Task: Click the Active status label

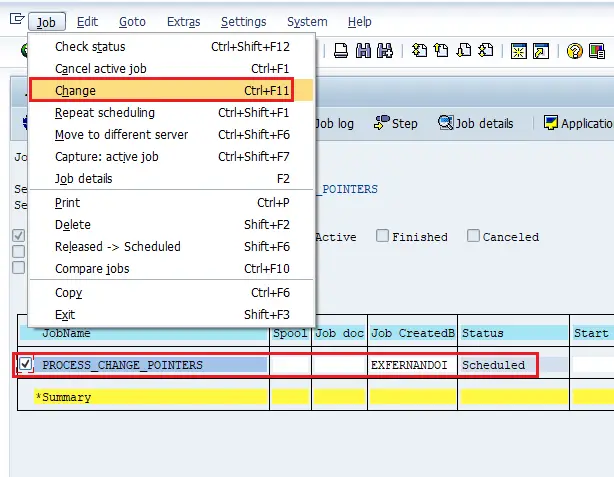Action: [x=336, y=237]
